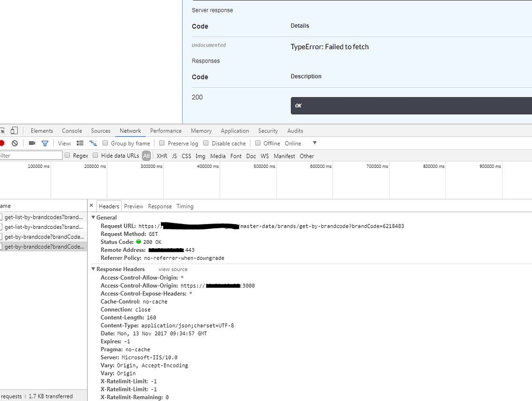The image size is (532, 401).
Task: Open the network throttling dropdown near Online
Action: click(x=314, y=143)
